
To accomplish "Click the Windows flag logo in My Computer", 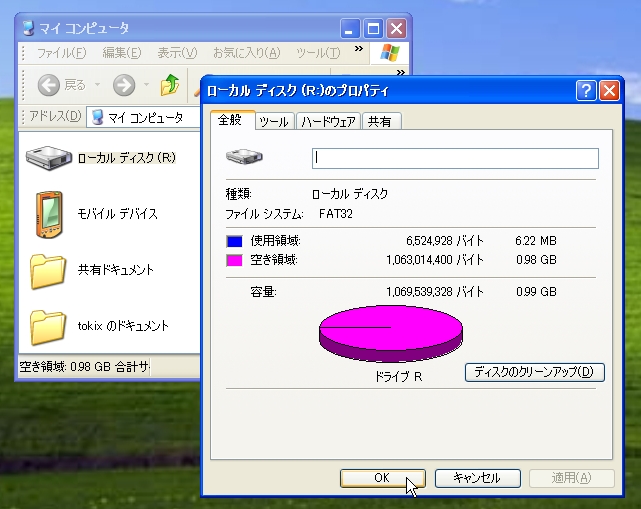I will pos(390,53).
